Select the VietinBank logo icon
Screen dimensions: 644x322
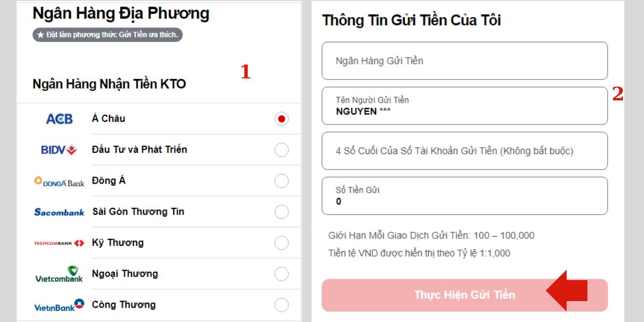59,304
